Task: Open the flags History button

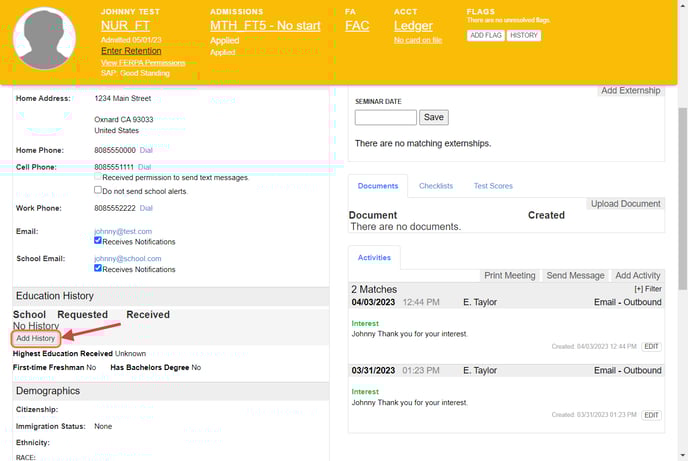Action: click(524, 35)
